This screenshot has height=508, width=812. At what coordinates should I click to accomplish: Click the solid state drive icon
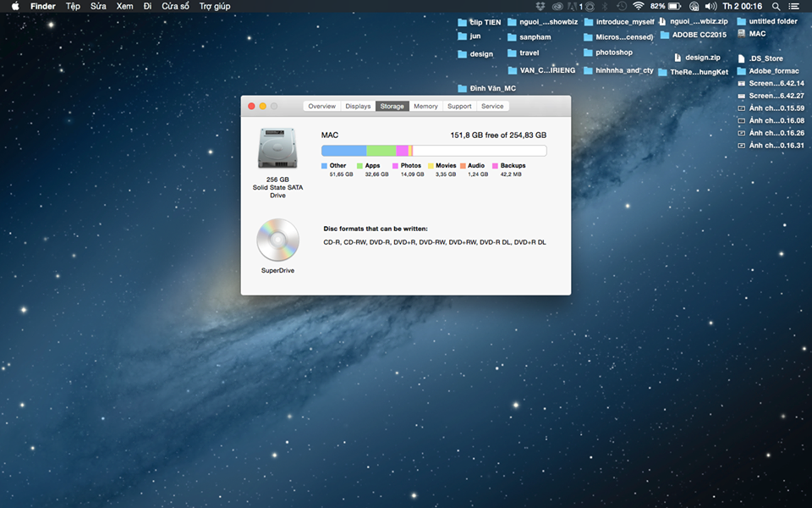click(277, 148)
